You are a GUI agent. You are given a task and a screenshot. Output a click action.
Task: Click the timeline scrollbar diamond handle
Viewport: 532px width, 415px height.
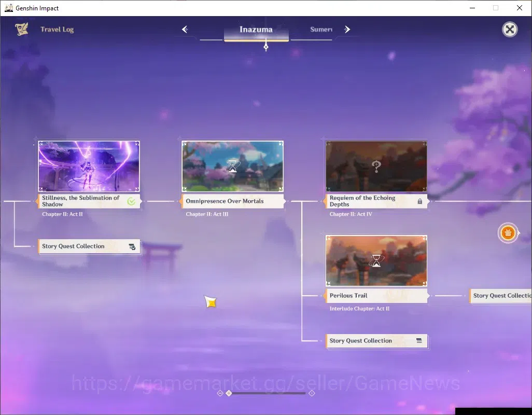pos(229,393)
